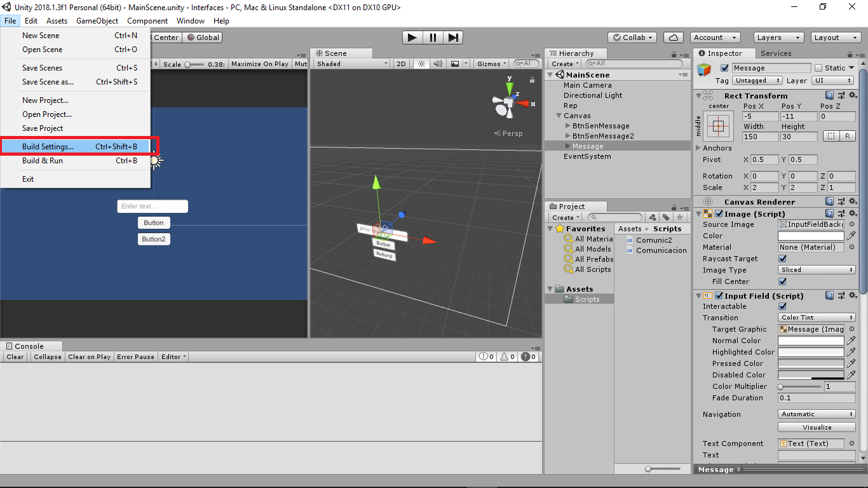Select New Project... menu entry

point(75,100)
